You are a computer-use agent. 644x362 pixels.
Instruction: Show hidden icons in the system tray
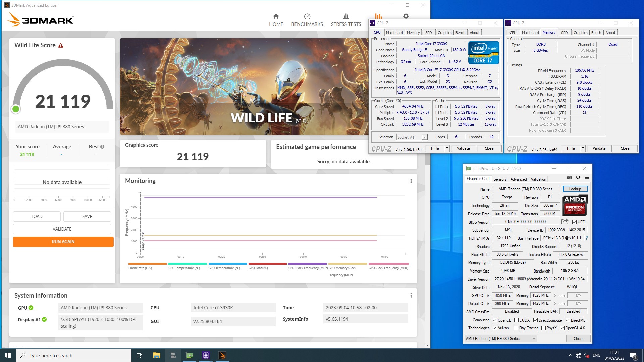tap(570, 355)
